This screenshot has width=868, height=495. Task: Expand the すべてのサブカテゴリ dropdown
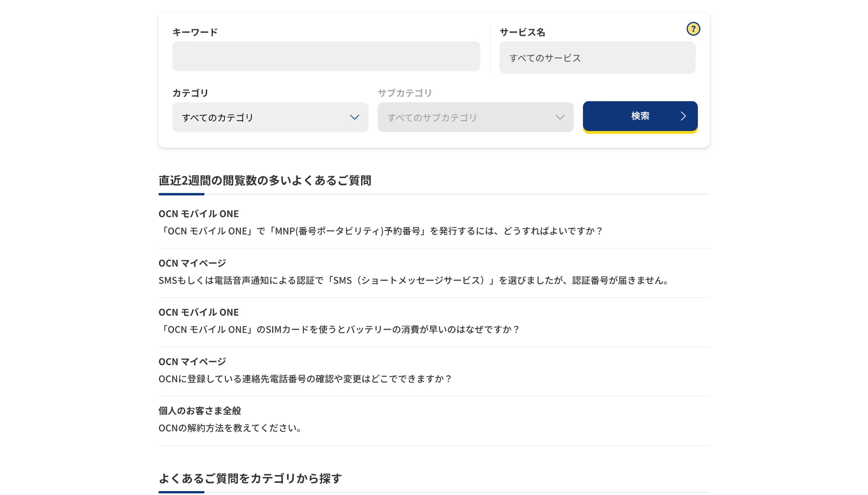coord(475,117)
